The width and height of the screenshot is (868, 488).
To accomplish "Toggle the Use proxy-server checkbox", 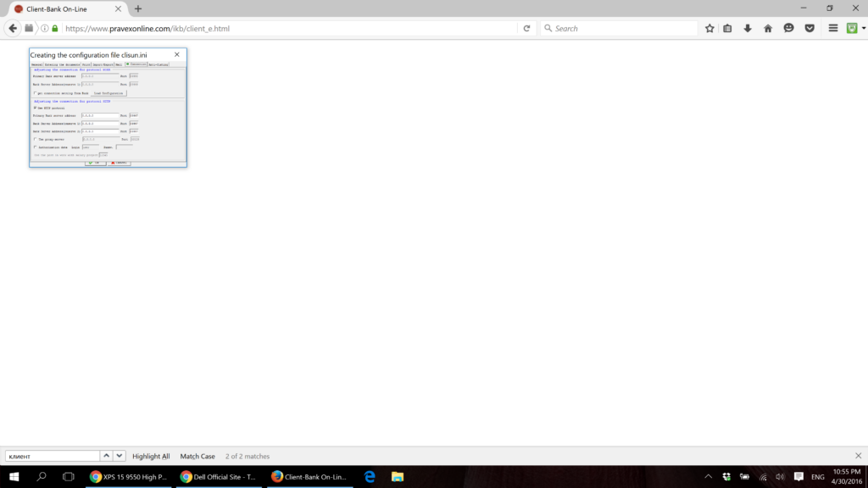I will pyautogui.click(x=36, y=140).
